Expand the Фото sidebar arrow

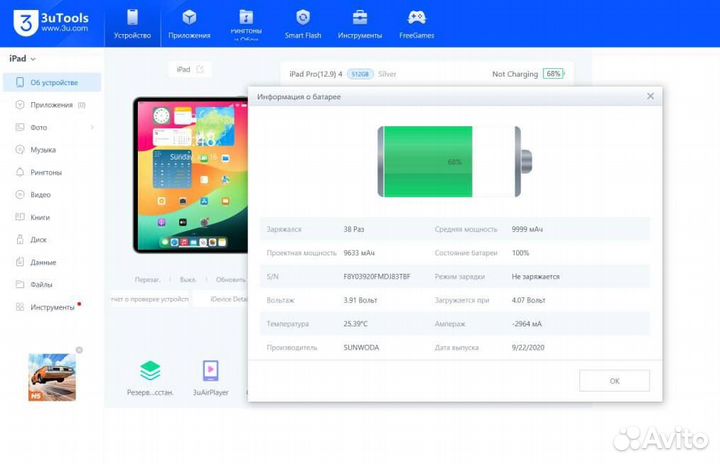coord(92,127)
